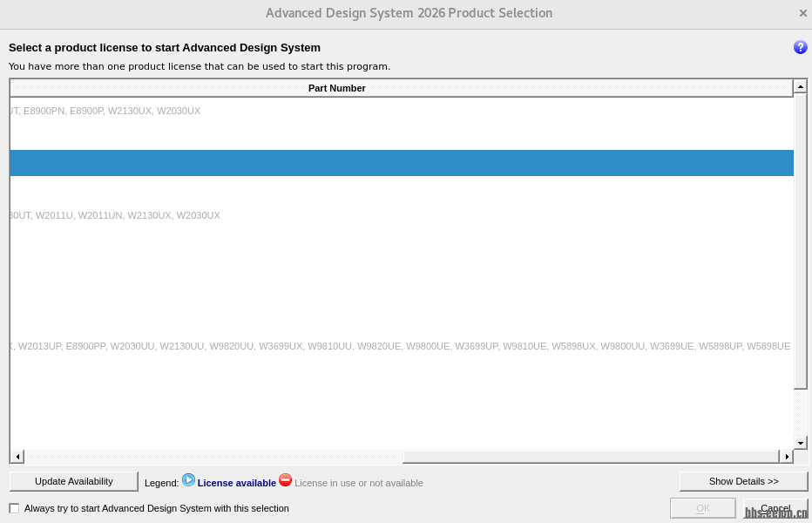This screenshot has width=812, height=523.
Task: Click the Part Number column header
Action: [x=336, y=88]
